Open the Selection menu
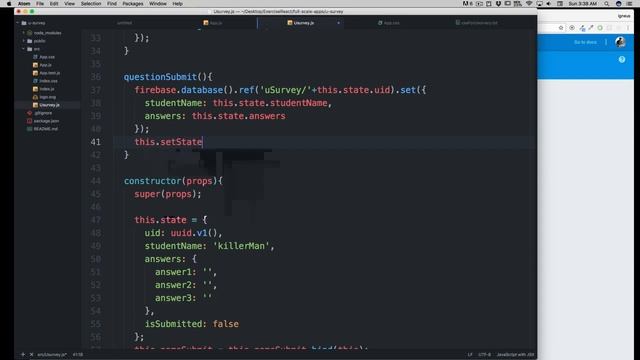This screenshot has height=360, width=640. tap(91, 4)
